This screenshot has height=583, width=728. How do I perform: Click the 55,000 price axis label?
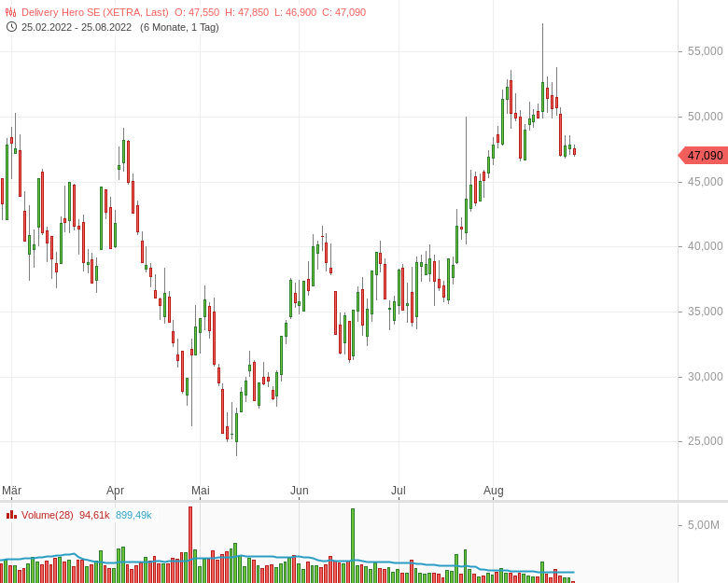click(x=706, y=51)
